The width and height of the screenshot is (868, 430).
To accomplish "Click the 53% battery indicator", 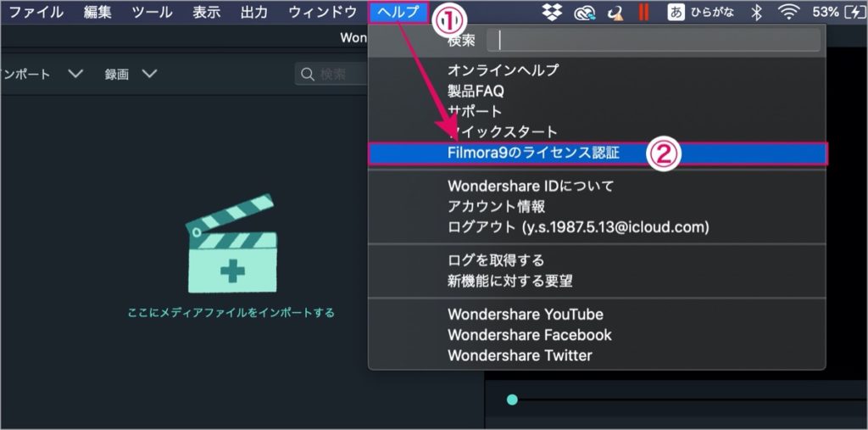I will [838, 12].
